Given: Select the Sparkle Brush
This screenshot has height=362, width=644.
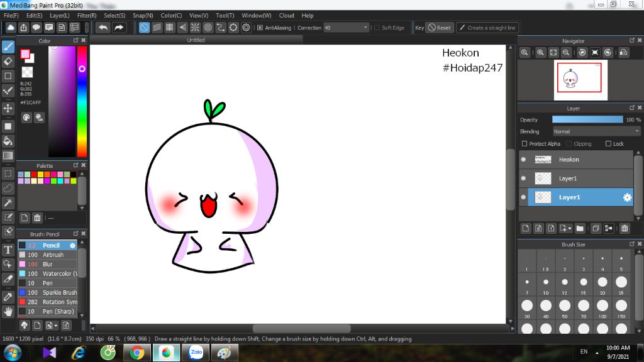Looking at the screenshot, I should [47, 293].
